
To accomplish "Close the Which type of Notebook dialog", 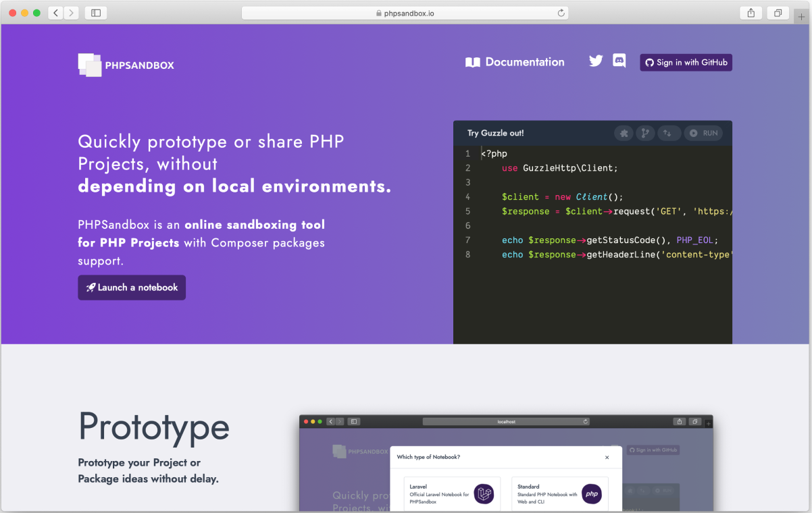I will coord(607,457).
